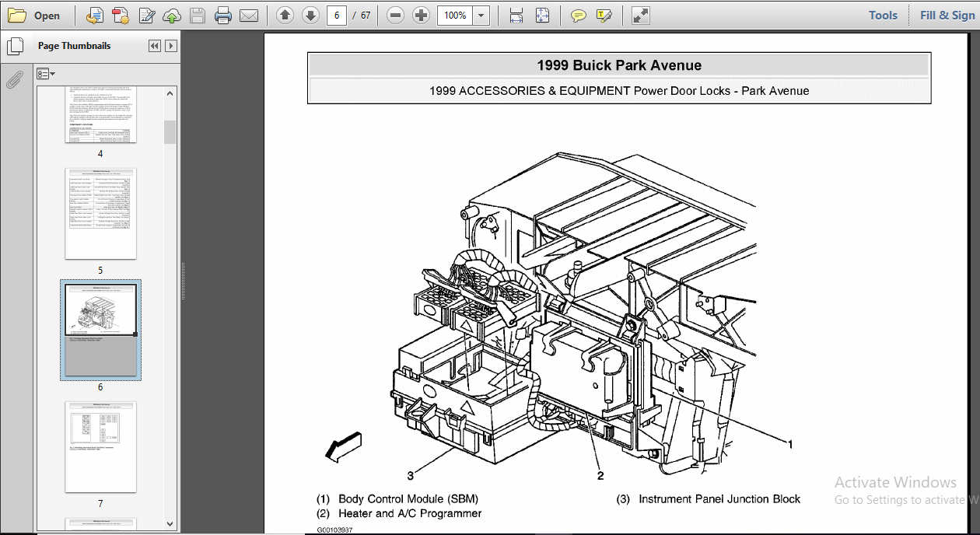Click the fit width scrolling mode icon

coord(516,16)
